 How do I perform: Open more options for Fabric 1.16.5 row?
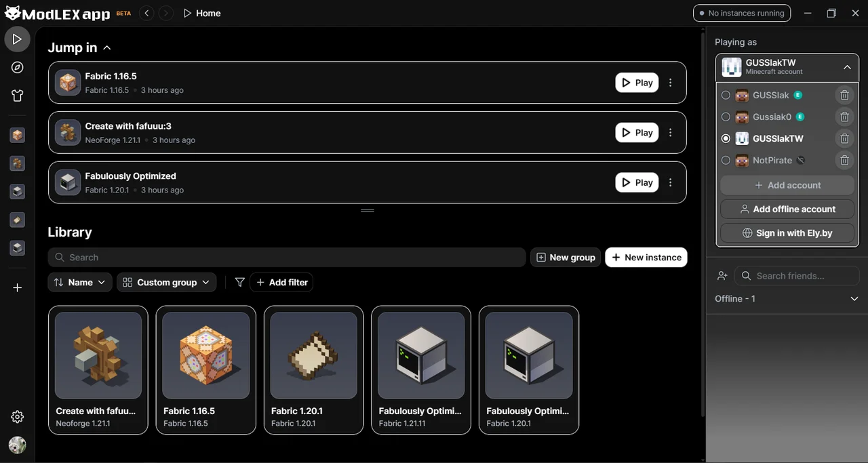click(671, 83)
